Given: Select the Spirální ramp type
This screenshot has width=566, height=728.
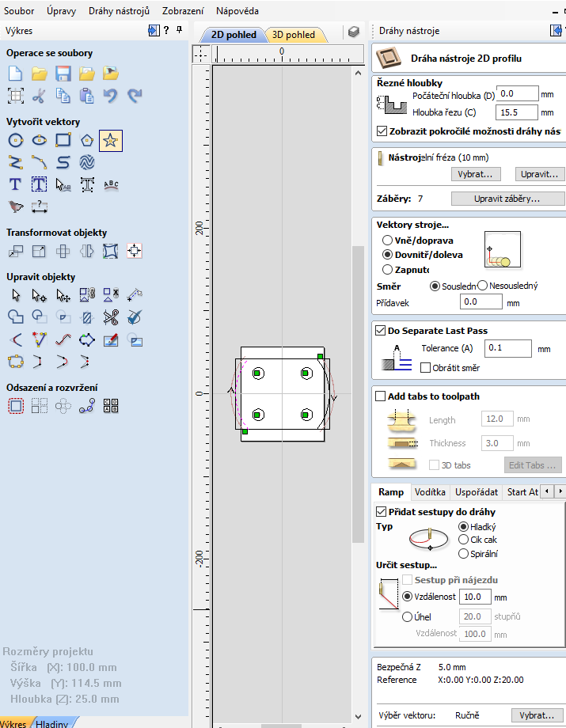Looking at the screenshot, I should 464,554.
